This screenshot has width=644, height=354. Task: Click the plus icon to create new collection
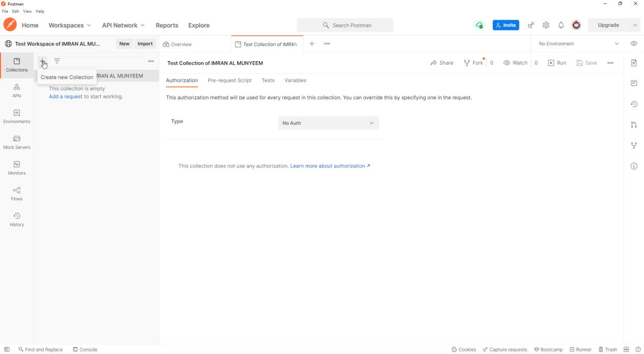(x=43, y=61)
